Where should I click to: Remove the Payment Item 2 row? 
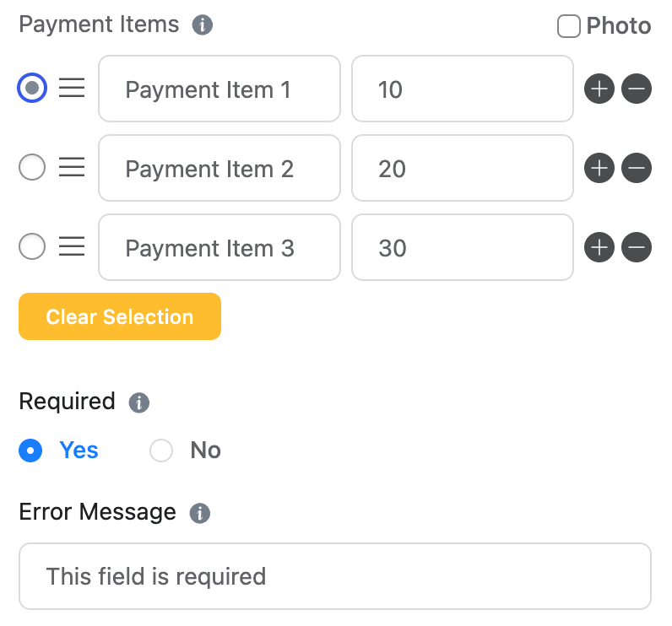637,169
